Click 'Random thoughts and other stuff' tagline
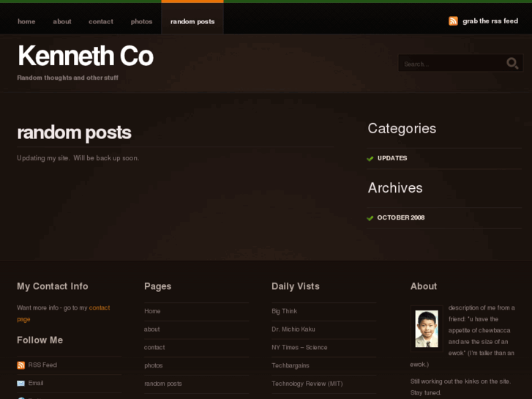This screenshot has width=532, height=399. [x=67, y=78]
